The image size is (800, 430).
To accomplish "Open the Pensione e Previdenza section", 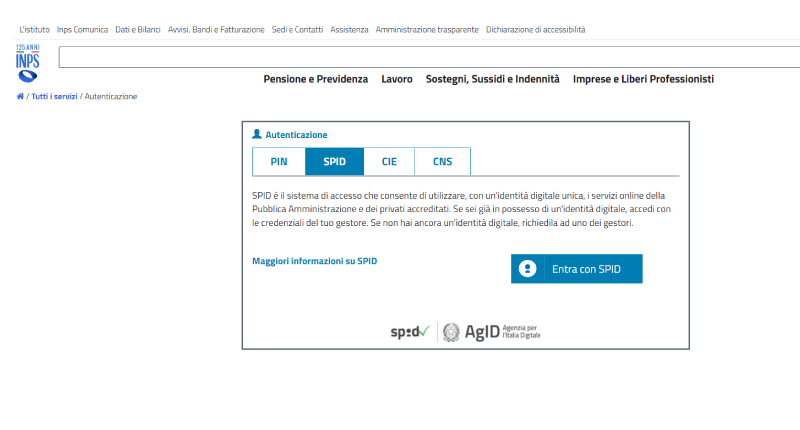I will [x=316, y=79].
